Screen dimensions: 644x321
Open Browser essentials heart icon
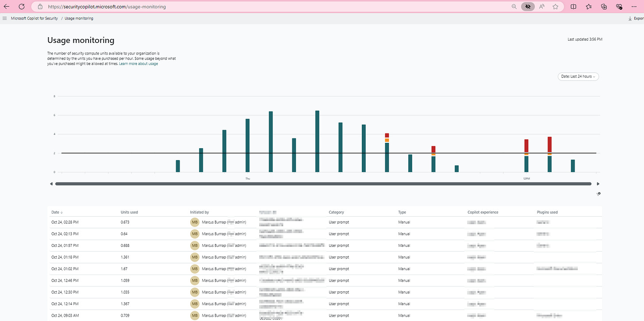click(619, 7)
